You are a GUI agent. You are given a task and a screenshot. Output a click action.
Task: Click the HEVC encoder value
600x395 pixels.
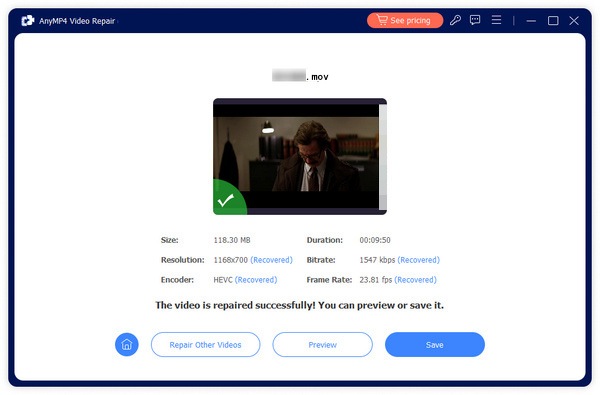click(223, 280)
